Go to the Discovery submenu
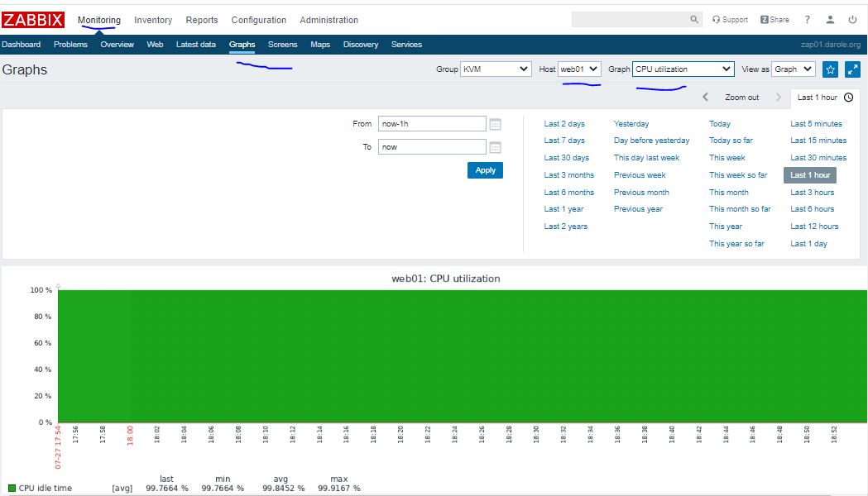Image resolution: width=868 pixels, height=496 pixels. [361, 45]
